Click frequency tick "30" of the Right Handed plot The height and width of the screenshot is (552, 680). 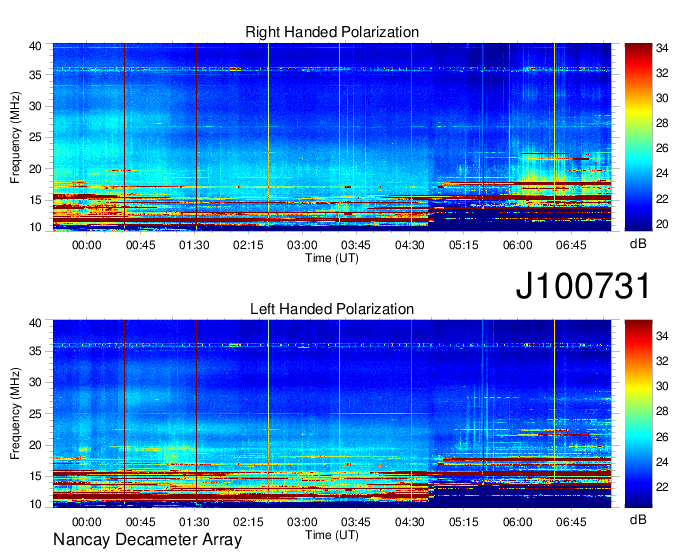[35, 106]
